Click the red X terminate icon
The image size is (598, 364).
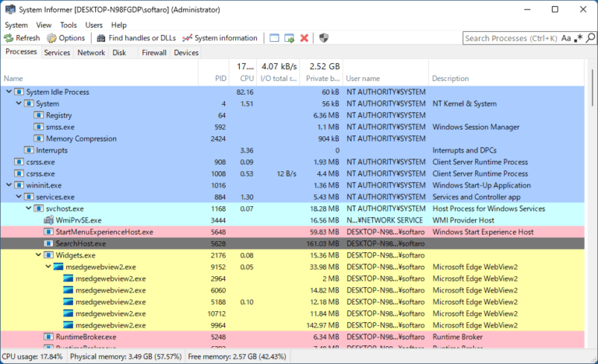pyautogui.click(x=304, y=38)
